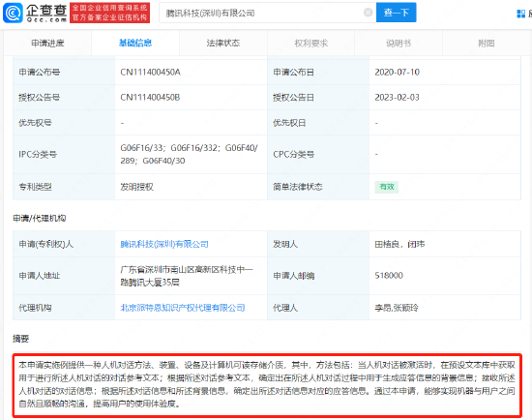
Task: Click the applicant address cell
Action: [191, 276]
